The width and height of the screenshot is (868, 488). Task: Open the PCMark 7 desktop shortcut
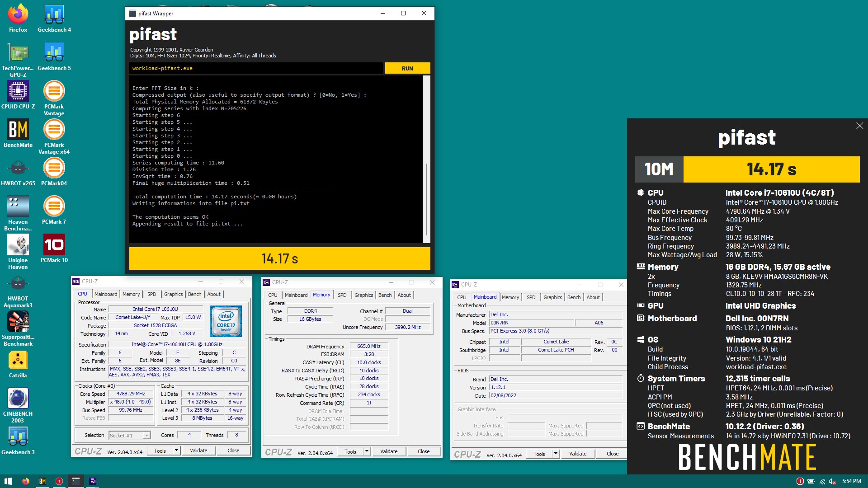[x=54, y=211]
